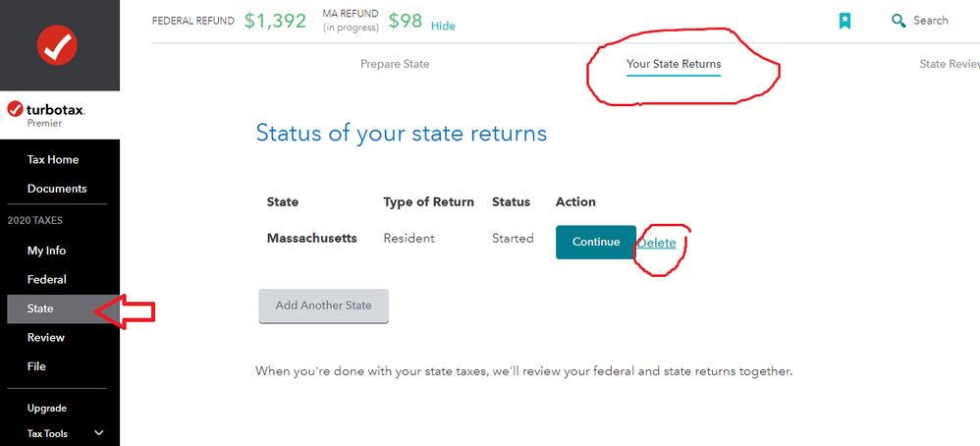The height and width of the screenshot is (446, 980).
Task: Select the Your State Returns tab
Action: click(674, 65)
